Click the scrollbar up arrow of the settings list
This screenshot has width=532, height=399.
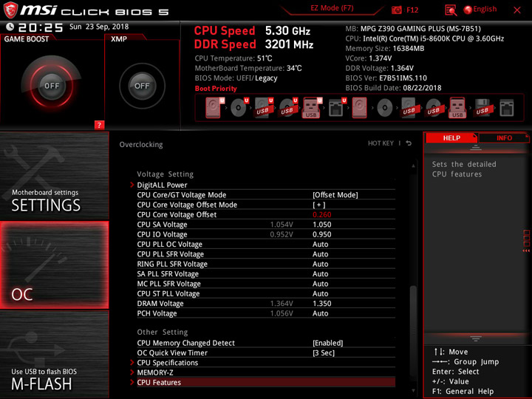[x=413, y=166]
